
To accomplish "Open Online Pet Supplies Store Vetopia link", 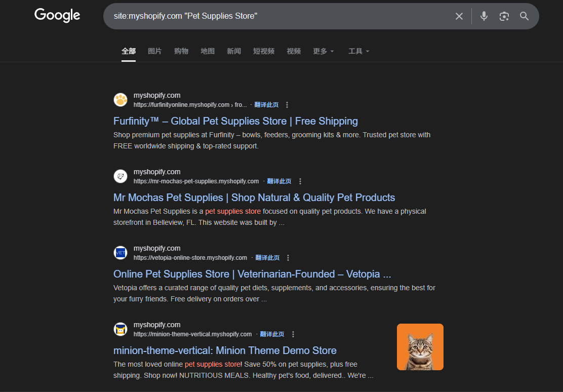I will (252, 274).
